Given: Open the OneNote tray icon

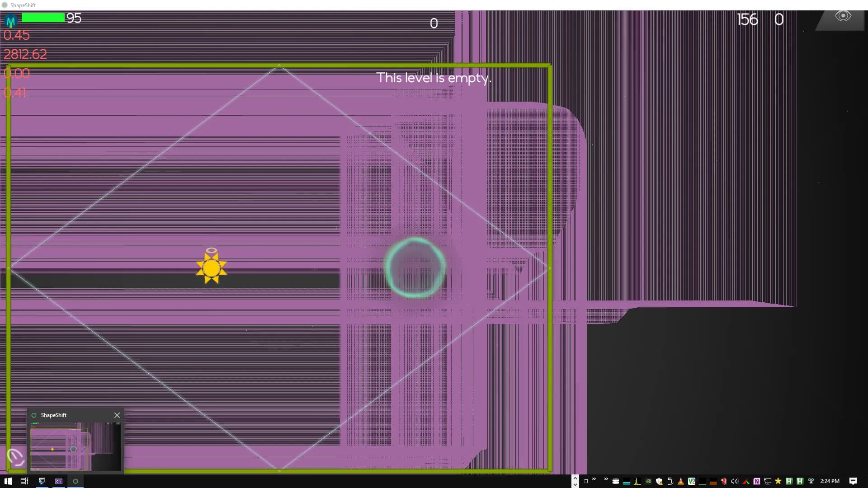Looking at the screenshot, I should (756, 481).
